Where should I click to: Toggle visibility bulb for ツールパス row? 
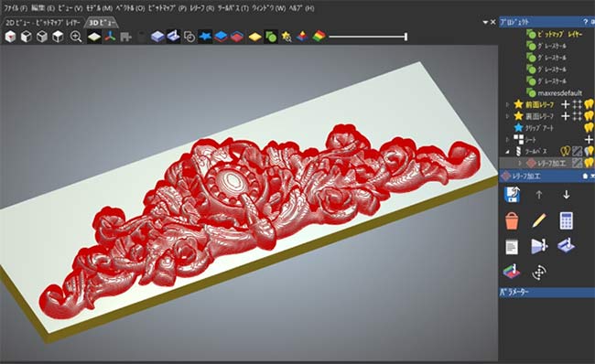589,151
